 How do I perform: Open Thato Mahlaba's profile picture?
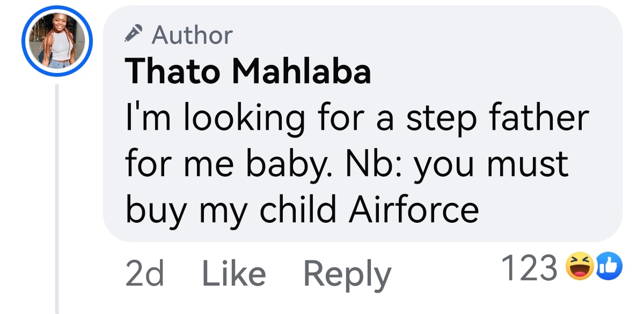(x=57, y=42)
